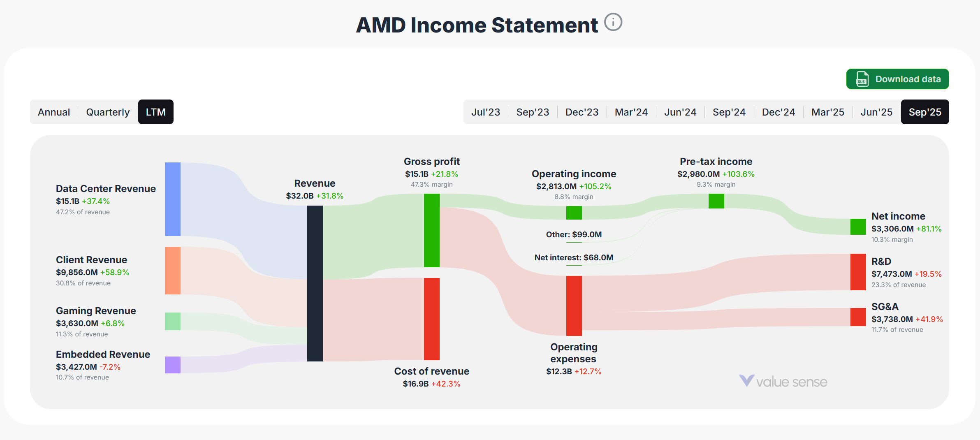Click the red Cost of revenue node
The image size is (980, 440).
[x=432, y=319]
